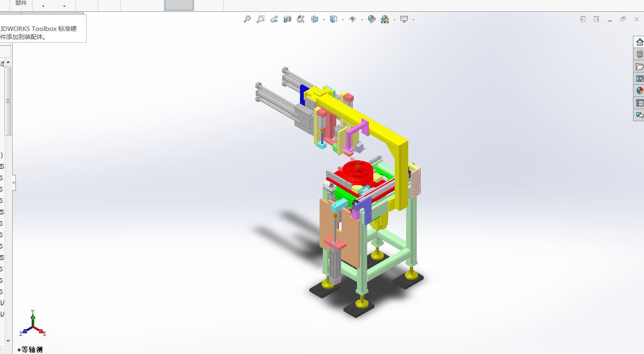Open the dropdown arrow immediately right of 部件
644x354 pixels.
(x=43, y=6)
